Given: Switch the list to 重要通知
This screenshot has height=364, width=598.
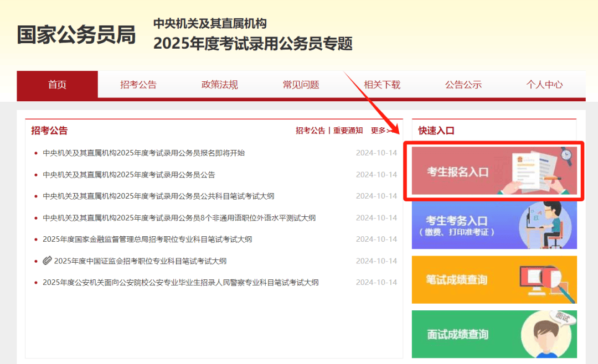Looking at the screenshot, I should 348,131.
